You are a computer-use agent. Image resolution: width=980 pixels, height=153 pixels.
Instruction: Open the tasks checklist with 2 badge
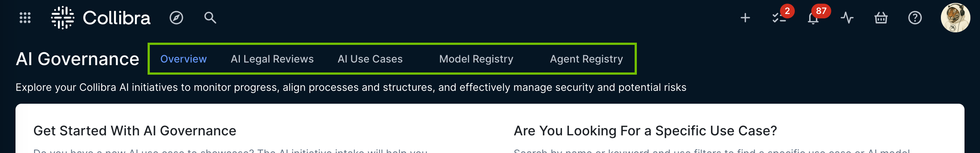click(779, 18)
